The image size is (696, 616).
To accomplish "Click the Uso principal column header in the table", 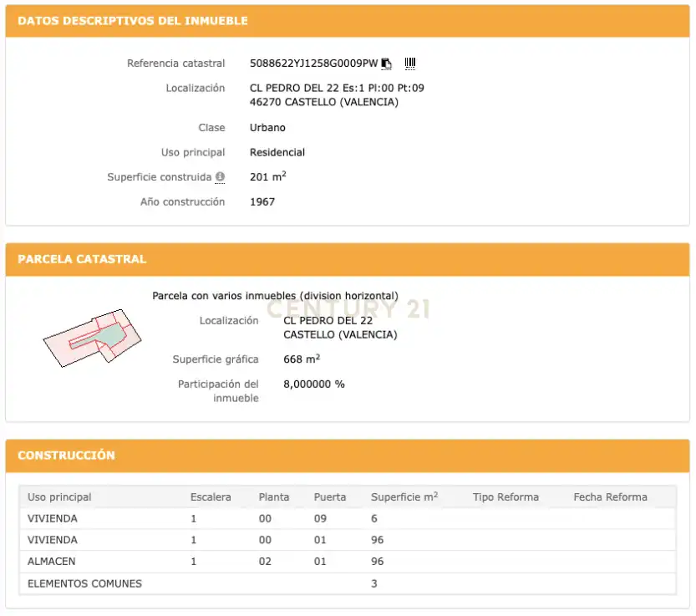I will coord(59,497).
